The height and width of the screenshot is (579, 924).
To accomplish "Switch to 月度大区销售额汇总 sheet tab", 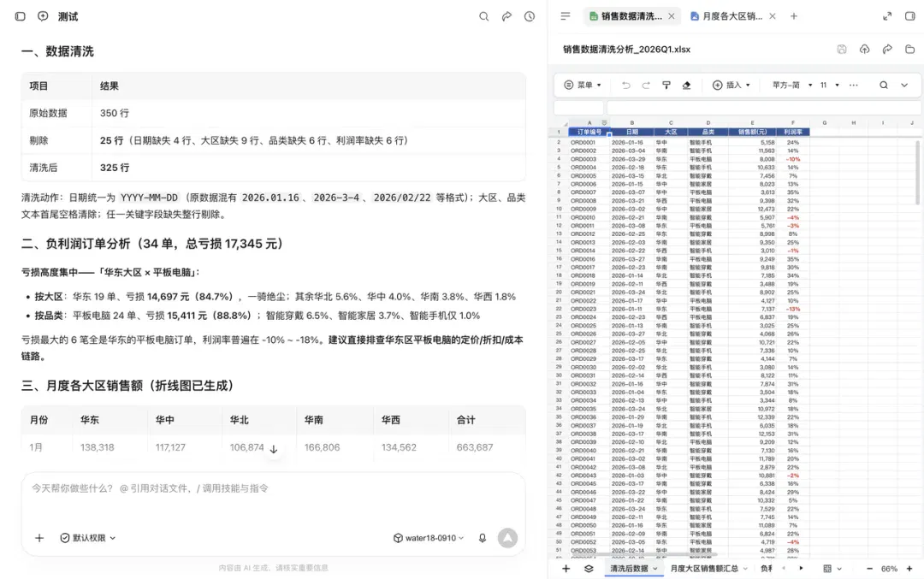I will coord(704,569).
